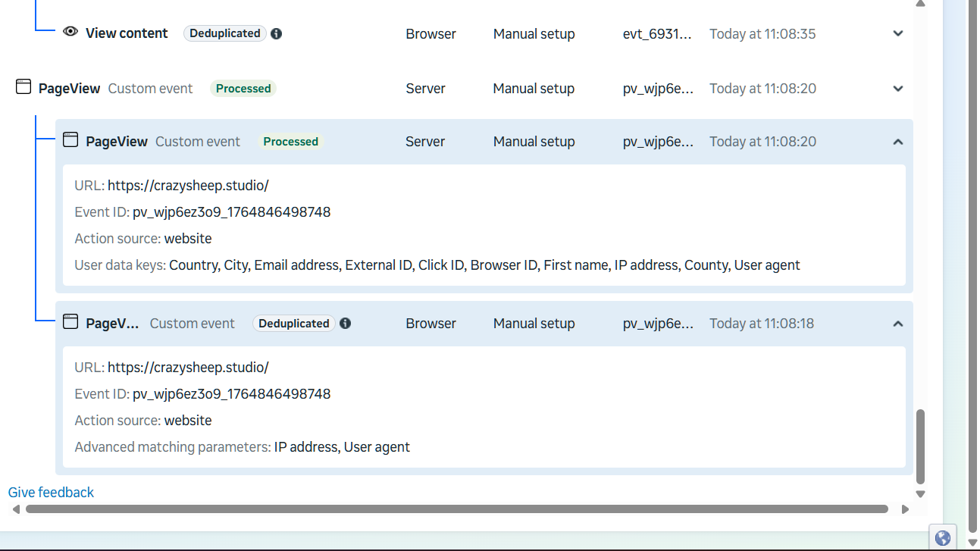Viewport: 980px width, 551px height.
Task: Click the event list vertical scrollbar thumb
Action: point(921,446)
